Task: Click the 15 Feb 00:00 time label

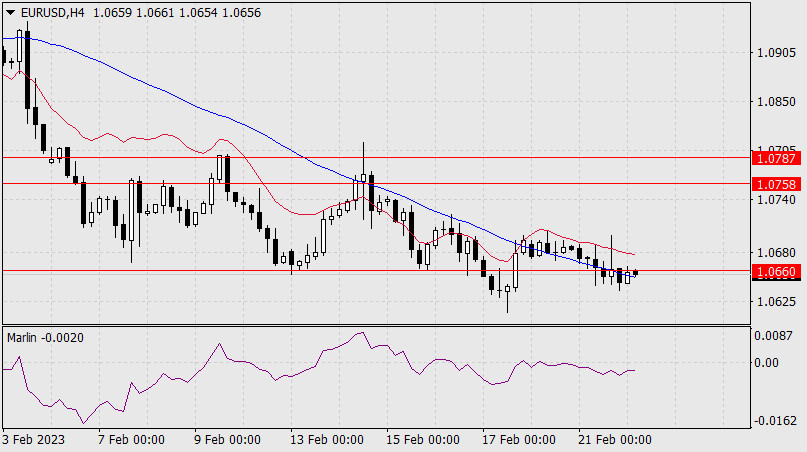Action: pos(424,439)
